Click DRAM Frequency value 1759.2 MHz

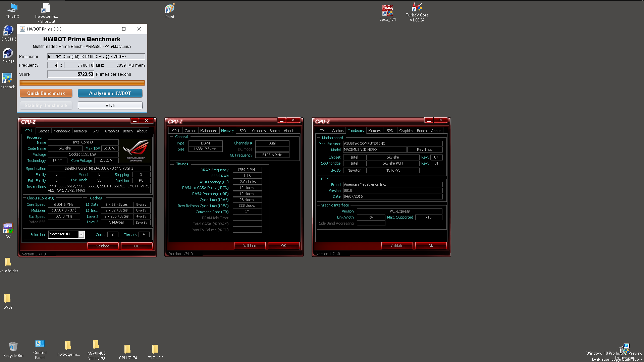point(247,170)
